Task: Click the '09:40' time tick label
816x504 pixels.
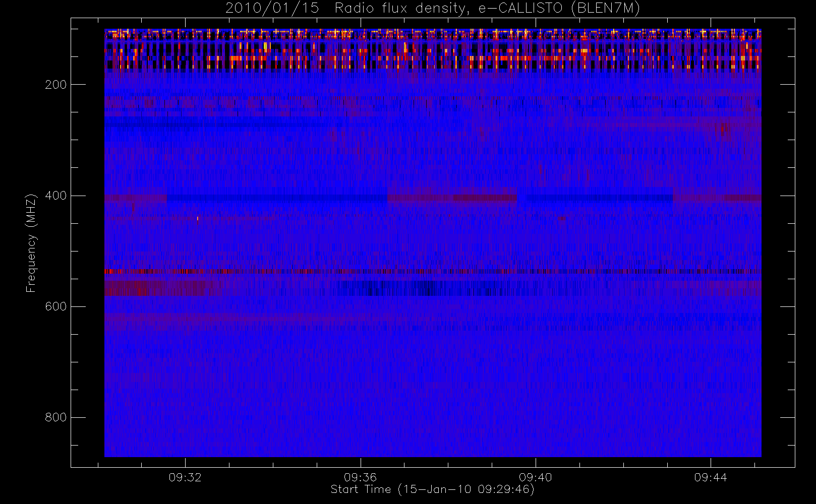Action: 535,477
